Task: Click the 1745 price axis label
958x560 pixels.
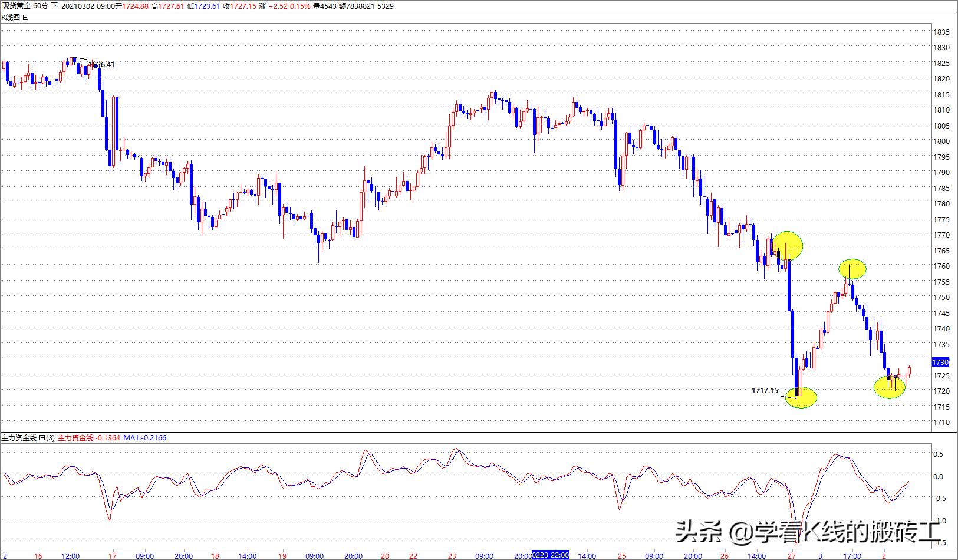Action: point(941,314)
